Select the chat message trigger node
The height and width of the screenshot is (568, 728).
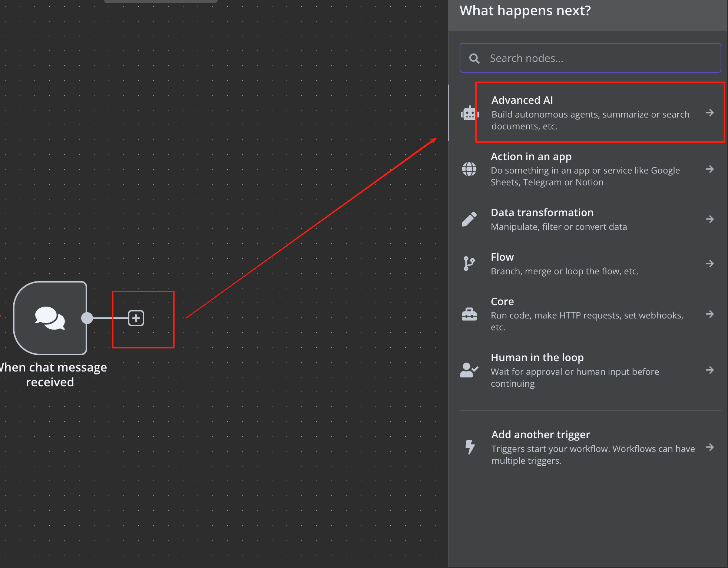click(50, 318)
